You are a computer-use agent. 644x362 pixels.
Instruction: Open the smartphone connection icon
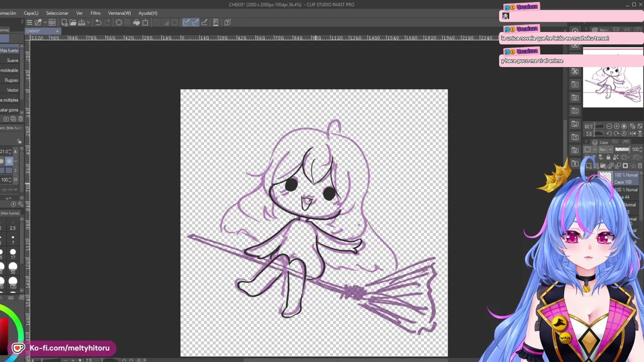(x=215, y=22)
